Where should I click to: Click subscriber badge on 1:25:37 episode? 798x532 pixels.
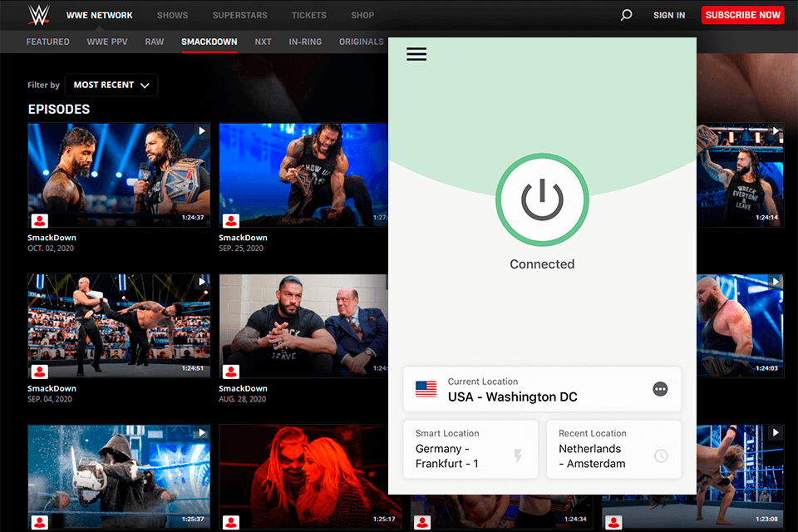(x=40, y=522)
